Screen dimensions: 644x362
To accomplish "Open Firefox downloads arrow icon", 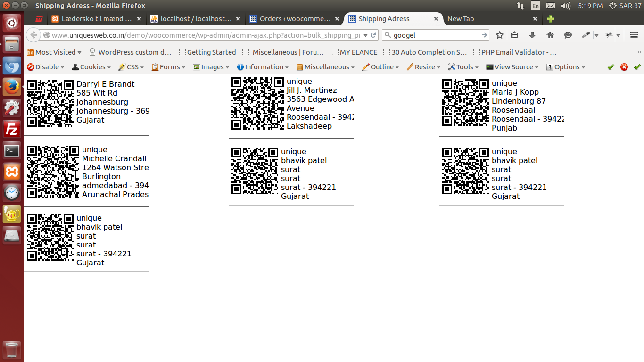I will [532, 35].
